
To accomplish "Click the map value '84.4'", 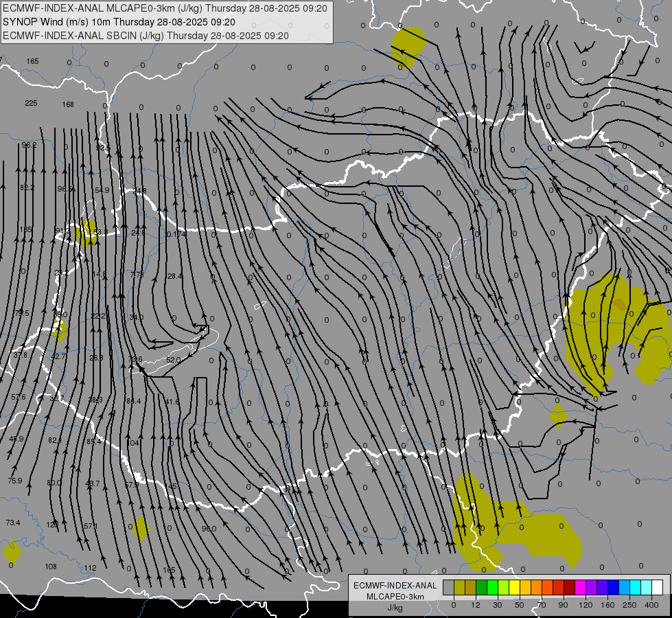I will click(133, 401).
